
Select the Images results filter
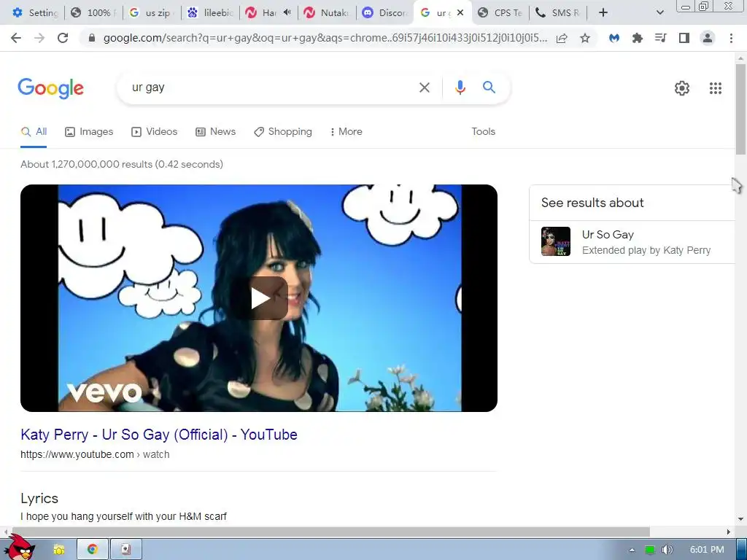point(89,132)
